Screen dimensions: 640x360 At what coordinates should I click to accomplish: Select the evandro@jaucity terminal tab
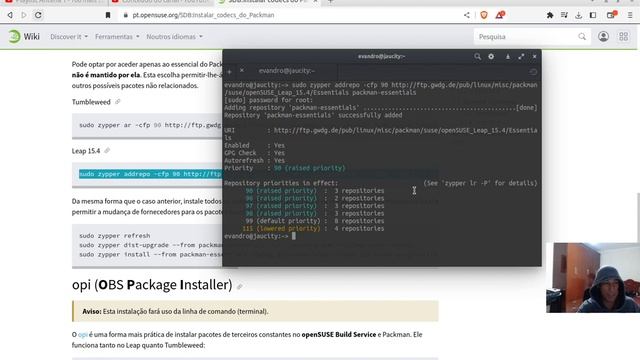click(287, 71)
